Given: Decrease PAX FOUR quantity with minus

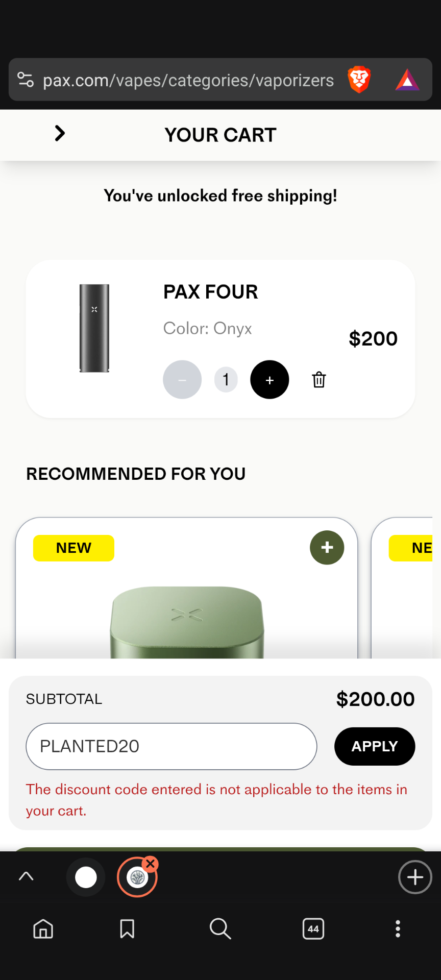Looking at the screenshot, I should point(182,380).
